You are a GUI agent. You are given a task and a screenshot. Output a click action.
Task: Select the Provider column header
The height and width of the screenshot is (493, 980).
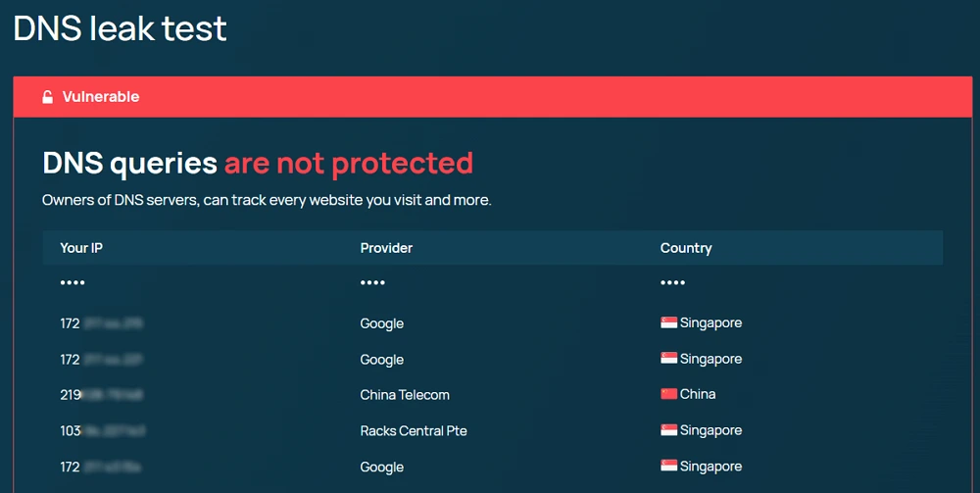click(386, 248)
